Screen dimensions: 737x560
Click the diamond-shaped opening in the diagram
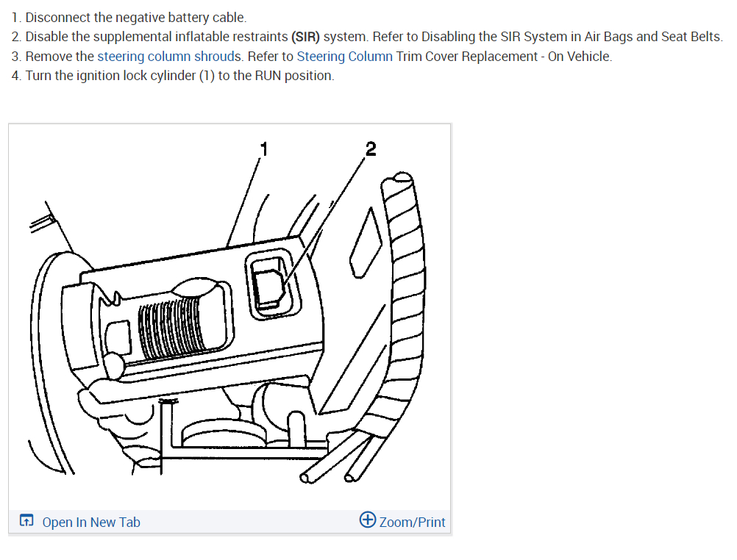click(x=366, y=244)
